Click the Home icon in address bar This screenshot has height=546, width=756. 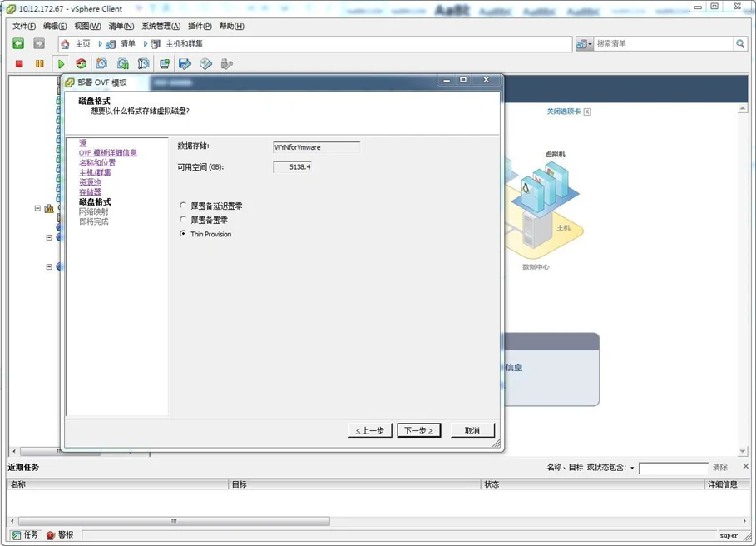pyautogui.click(x=65, y=44)
